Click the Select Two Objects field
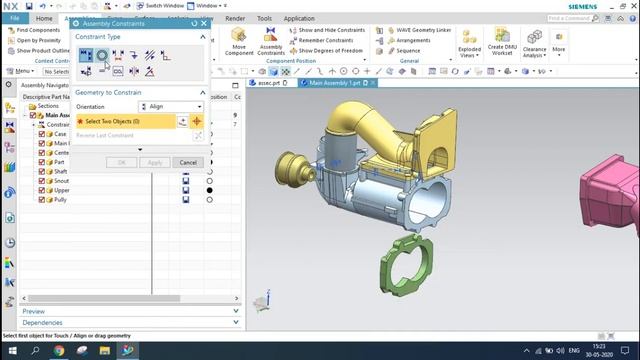Viewport: 640px width, 360px height. (x=126, y=121)
